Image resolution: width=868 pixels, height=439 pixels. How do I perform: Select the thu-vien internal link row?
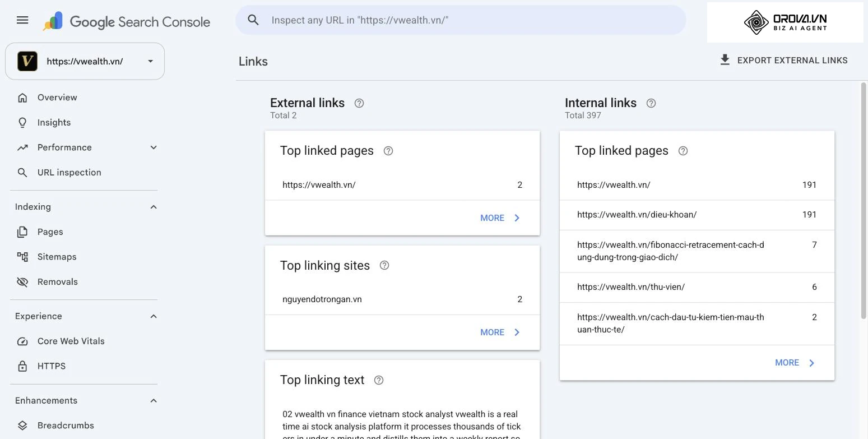[697, 287]
